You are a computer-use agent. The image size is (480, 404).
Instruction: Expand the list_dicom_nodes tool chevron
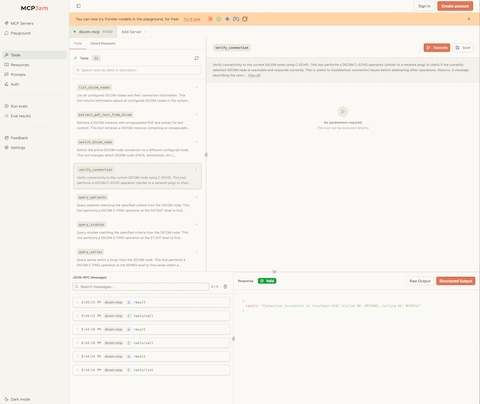[196, 87]
